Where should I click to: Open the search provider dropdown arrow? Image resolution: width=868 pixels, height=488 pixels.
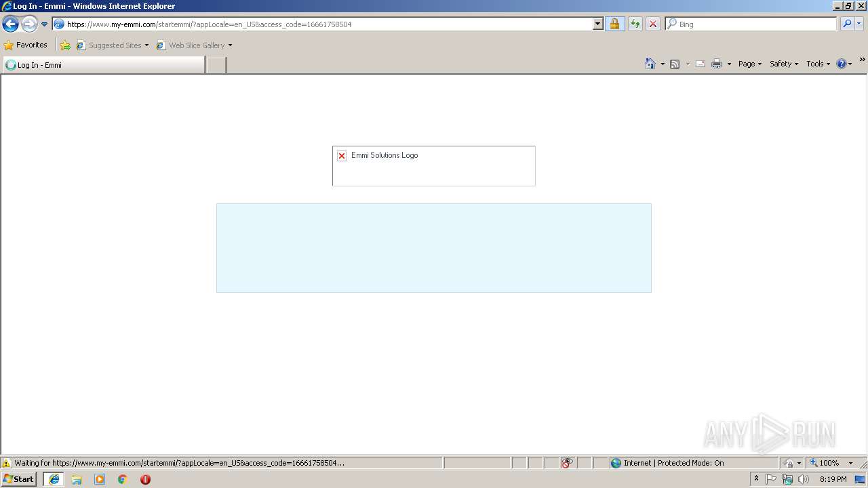[x=859, y=24]
